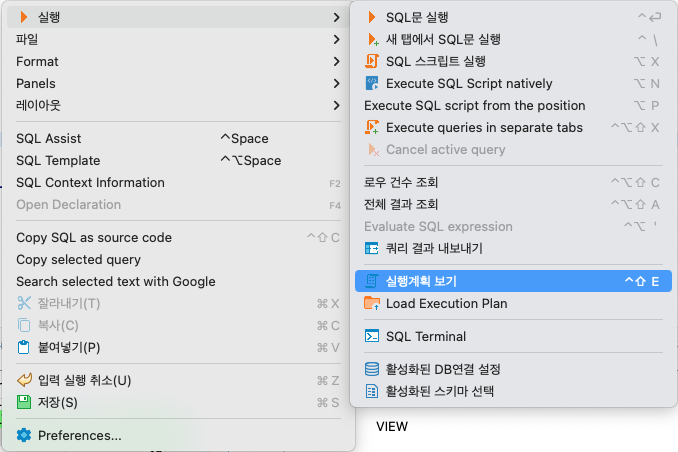Image resolution: width=678 pixels, height=452 pixels.
Task: Click the SQL Terminal console icon
Action: [372, 336]
